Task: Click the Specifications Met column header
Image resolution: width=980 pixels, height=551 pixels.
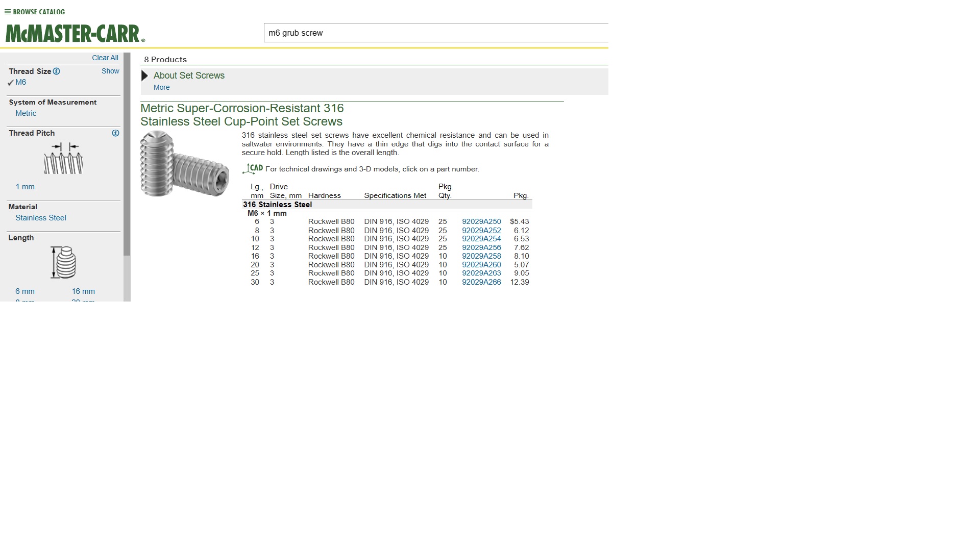Action: [395, 195]
